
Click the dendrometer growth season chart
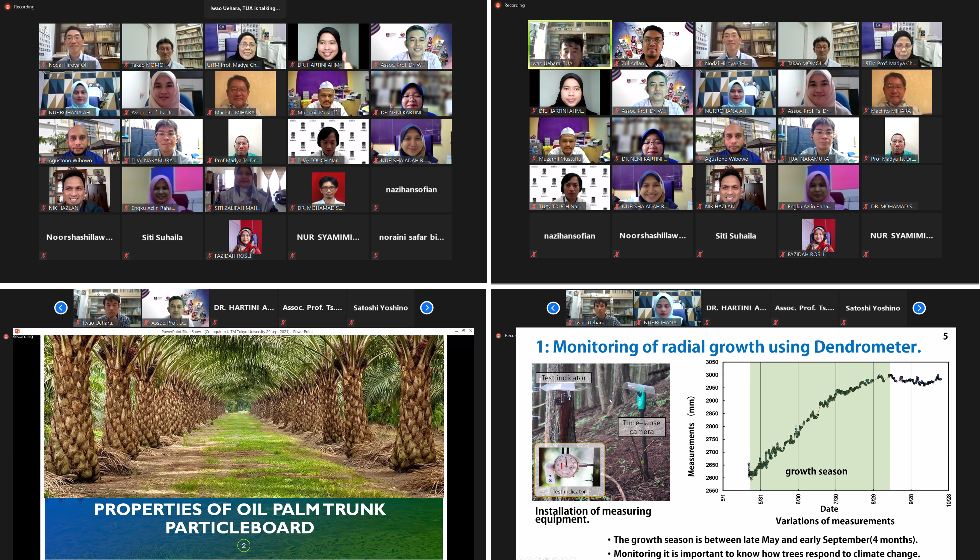pyautogui.click(x=835, y=426)
